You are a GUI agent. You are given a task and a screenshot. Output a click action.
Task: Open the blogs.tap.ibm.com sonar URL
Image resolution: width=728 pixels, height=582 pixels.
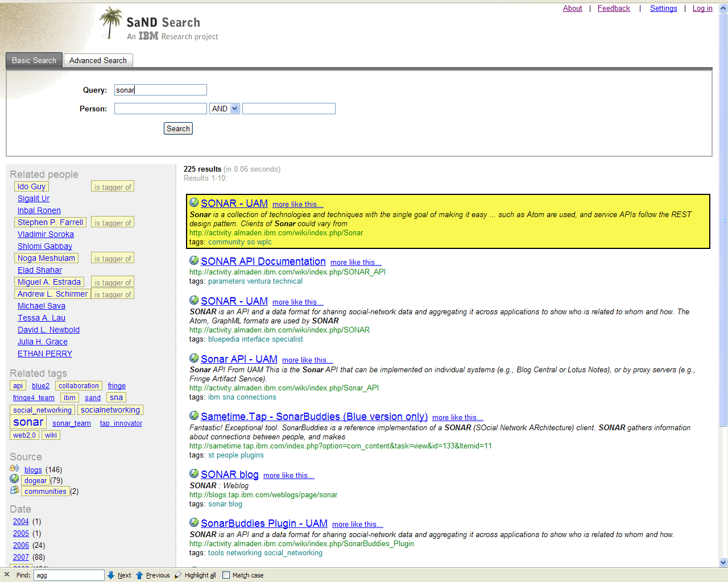pos(263,495)
